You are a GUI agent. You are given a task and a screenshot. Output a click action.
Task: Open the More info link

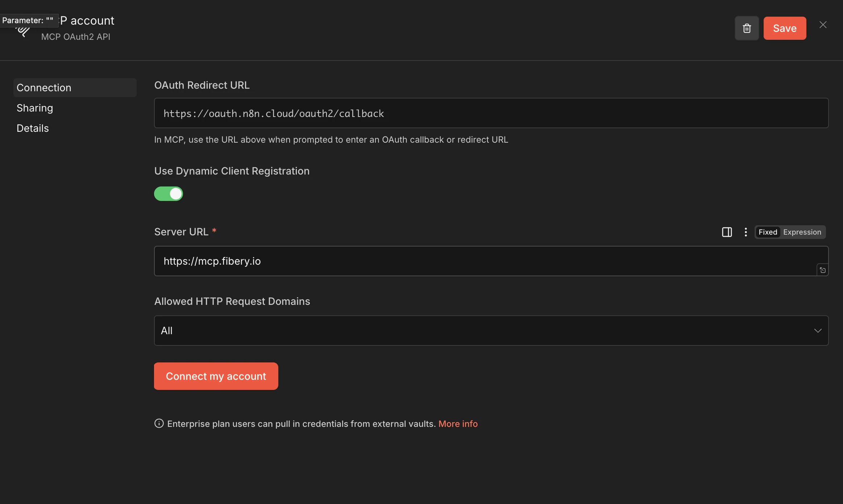click(458, 424)
